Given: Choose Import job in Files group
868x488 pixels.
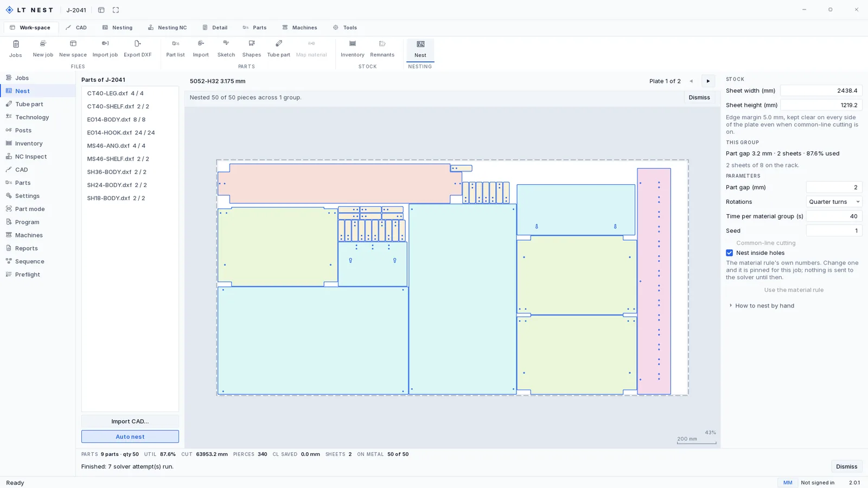Looking at the screenshot, I should (105, 48).
